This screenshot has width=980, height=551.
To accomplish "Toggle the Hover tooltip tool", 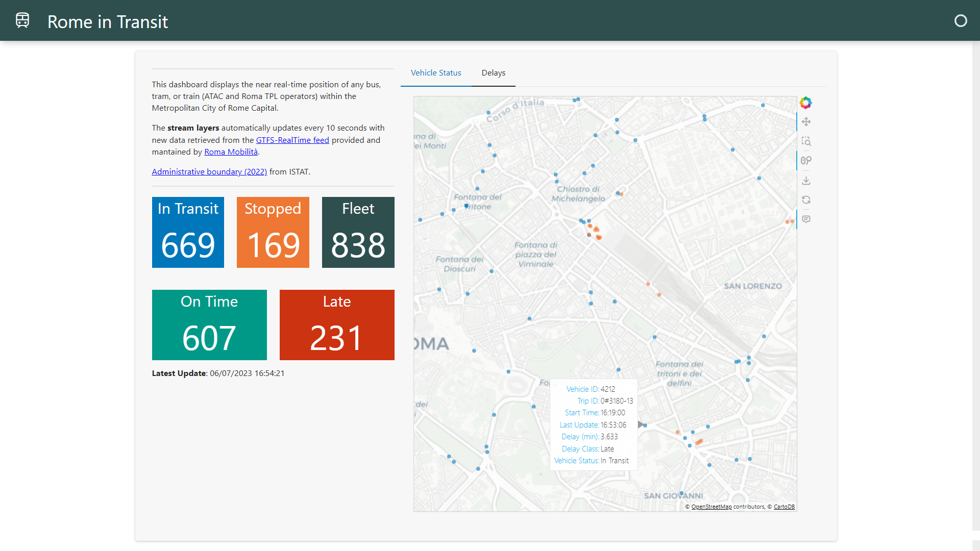I will [x=806, y=219].
